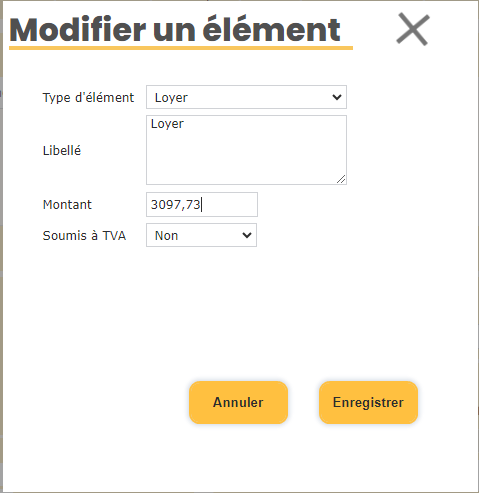Focus the Montant field containing 3097,73
Screen dimensions: 479x493
pos(202,204)
